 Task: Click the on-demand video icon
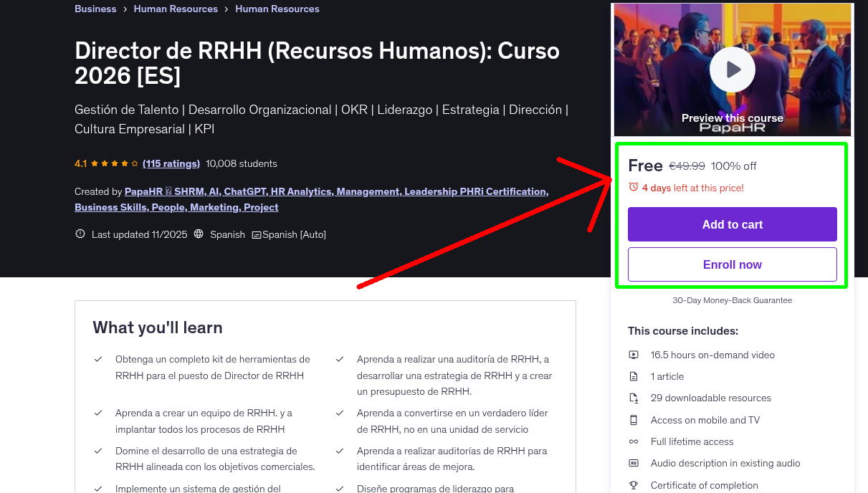(x=634, y=355)
